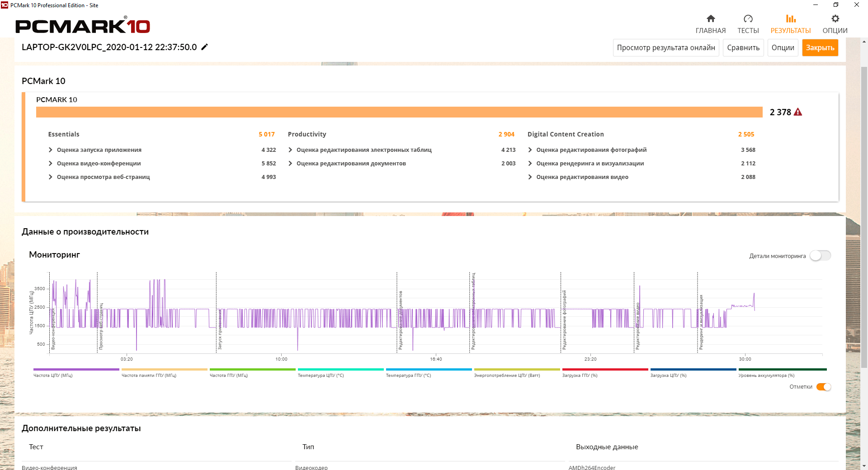This screenshot has height=470, width=868.
Task: Expand Оценка редактирования электронных таблиц row
Action: (x=290, y=150)
